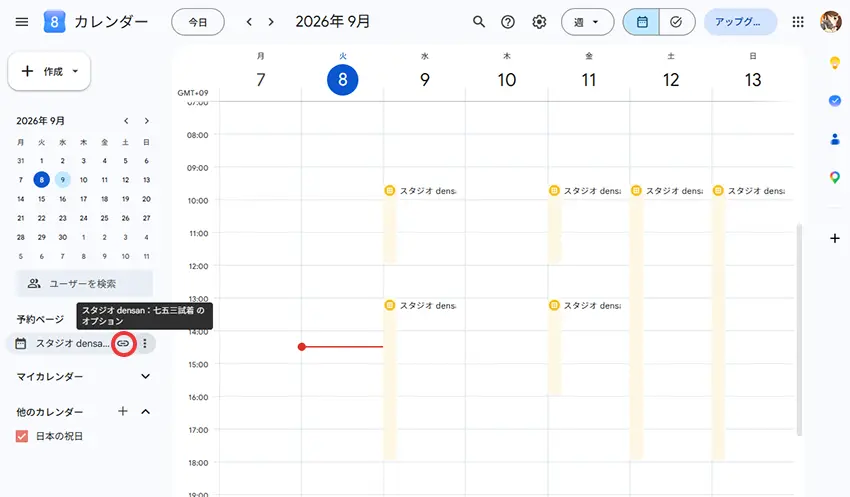Click the 今日 button
Viewport: 850px width, 497px height.
[198, 22]
